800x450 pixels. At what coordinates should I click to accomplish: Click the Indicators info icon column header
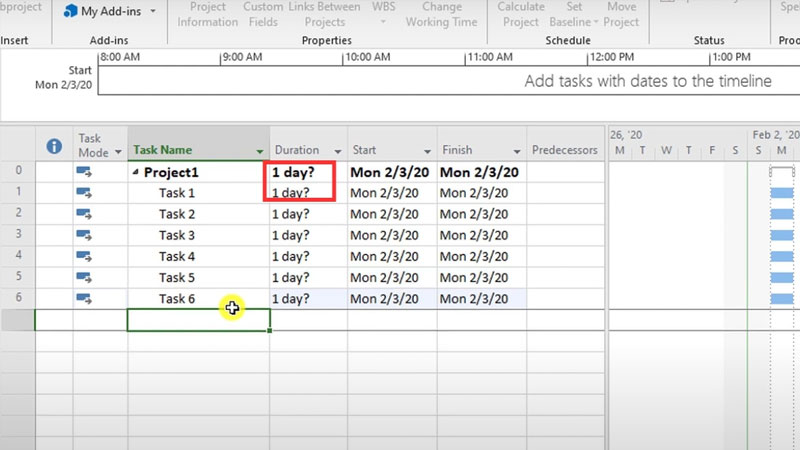[54, 146]
